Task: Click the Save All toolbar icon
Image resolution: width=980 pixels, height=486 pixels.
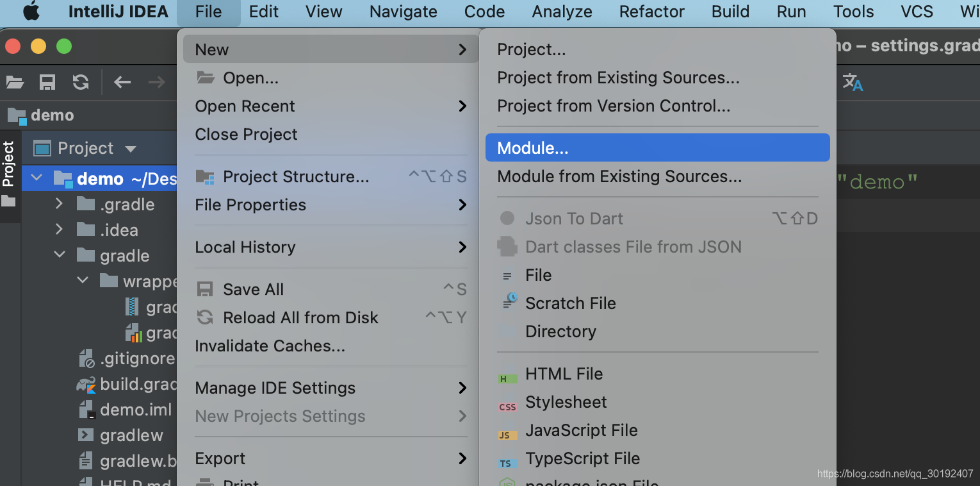Action: [47, 82]
